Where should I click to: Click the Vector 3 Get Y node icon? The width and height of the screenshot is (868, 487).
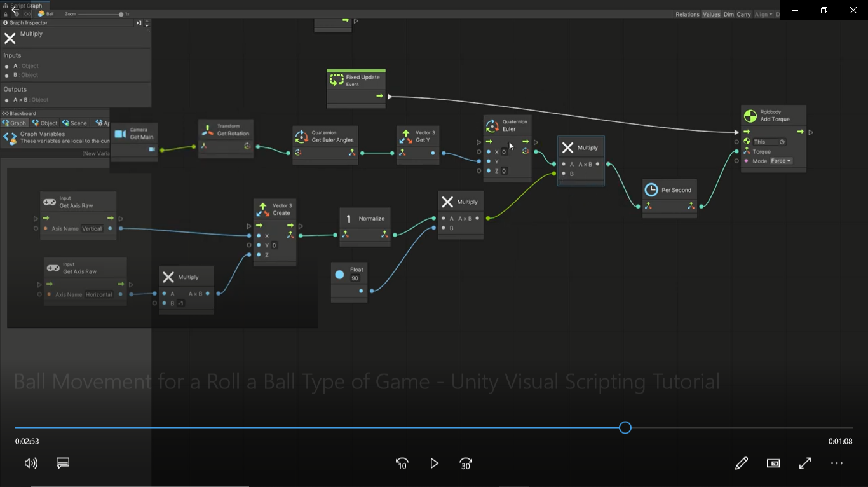pos(405,136)
